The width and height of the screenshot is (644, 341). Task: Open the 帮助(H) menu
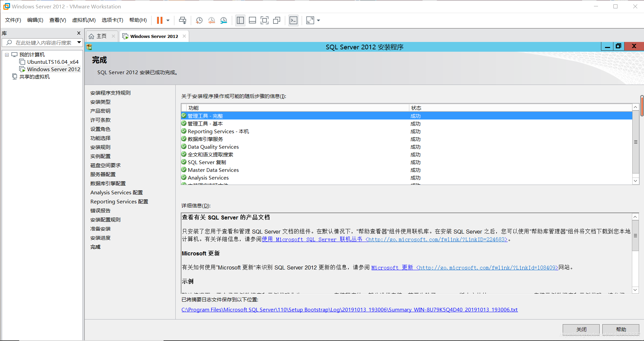[138, 20]
